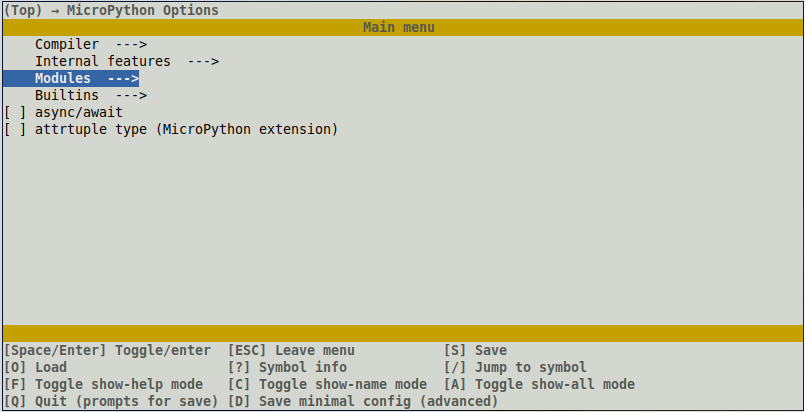Click the [S] Save shortcut hint
Image resolution: width=806 pixels, height=412 pixels.
tap(476, 351)
